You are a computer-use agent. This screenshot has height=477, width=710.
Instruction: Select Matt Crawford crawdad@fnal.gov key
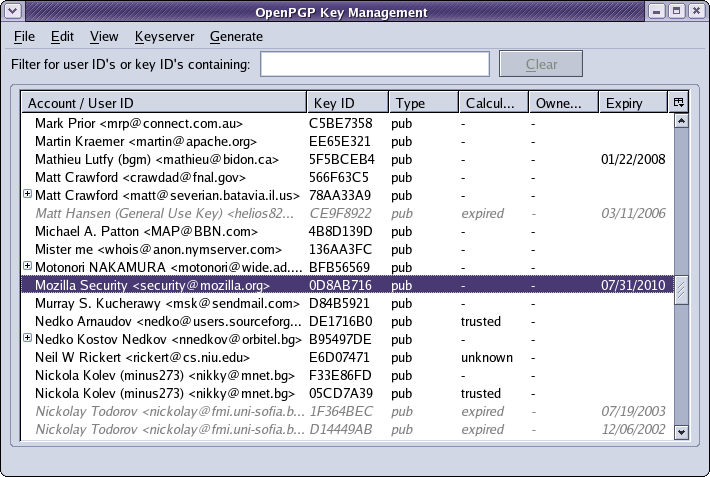[347, 177]
